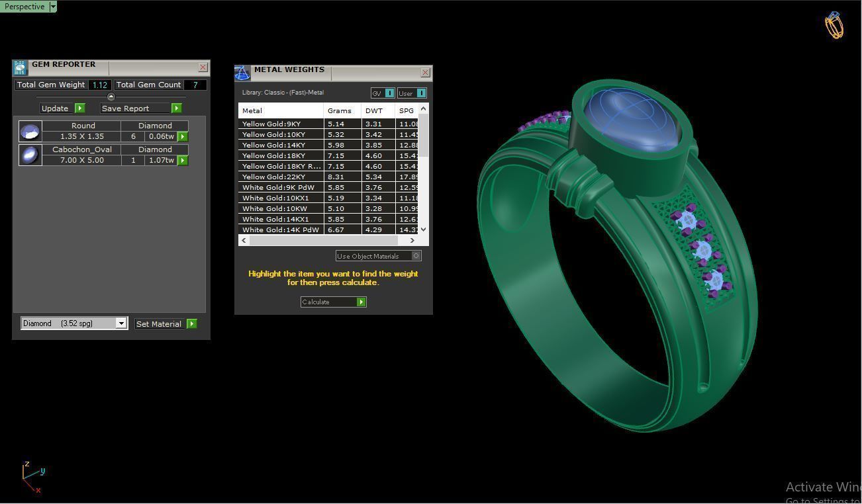Click the SPG column header
This screenshot has width=862, height=504.
point(407,110)
